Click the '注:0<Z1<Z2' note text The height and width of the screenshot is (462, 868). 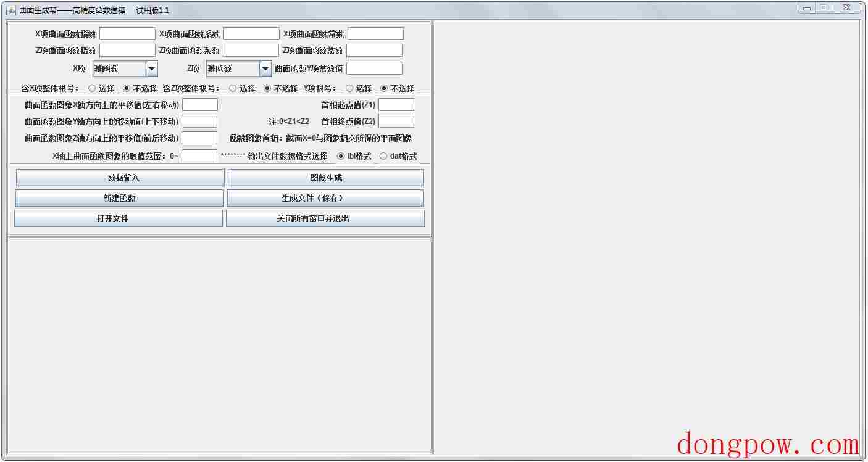click(289, 122)
